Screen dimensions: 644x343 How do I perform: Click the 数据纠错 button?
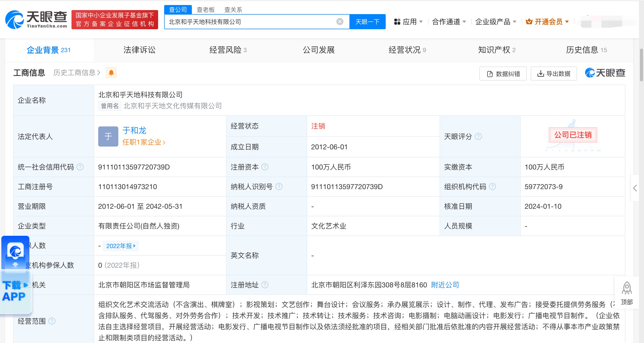point(503,74)
